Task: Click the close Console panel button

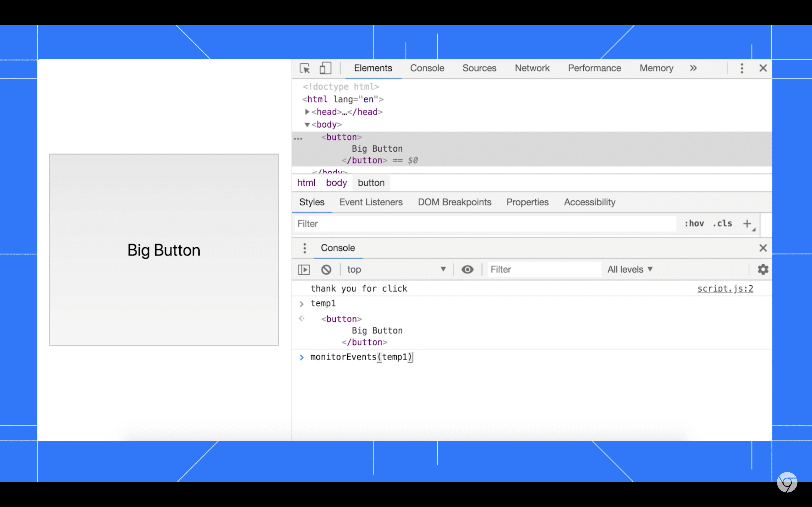Action: pyautogui.click(x=763, y=248)
